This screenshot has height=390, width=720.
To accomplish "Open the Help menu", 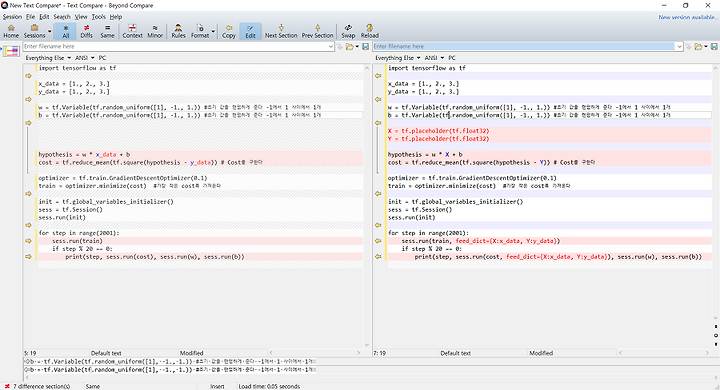I will tap(116, 17).
